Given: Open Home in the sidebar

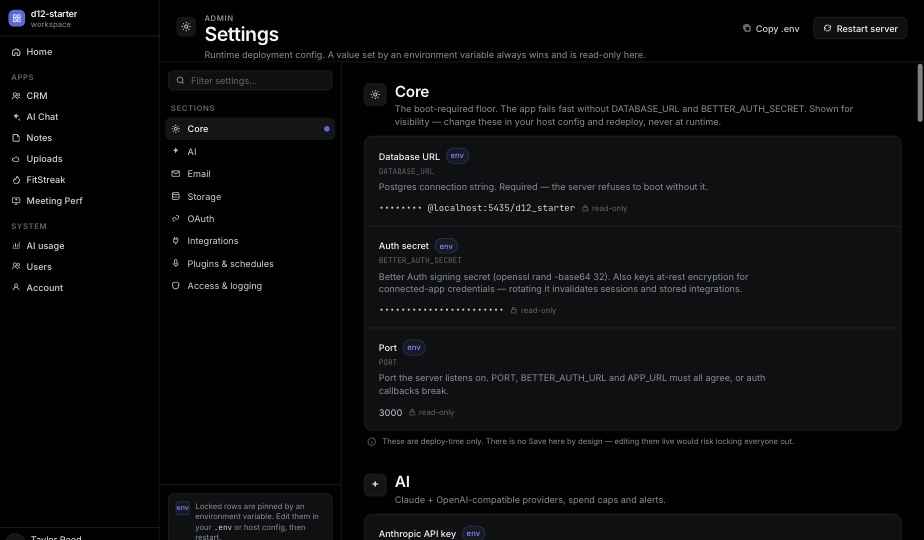Looking at the screenshot, I should tap(80, 52).
